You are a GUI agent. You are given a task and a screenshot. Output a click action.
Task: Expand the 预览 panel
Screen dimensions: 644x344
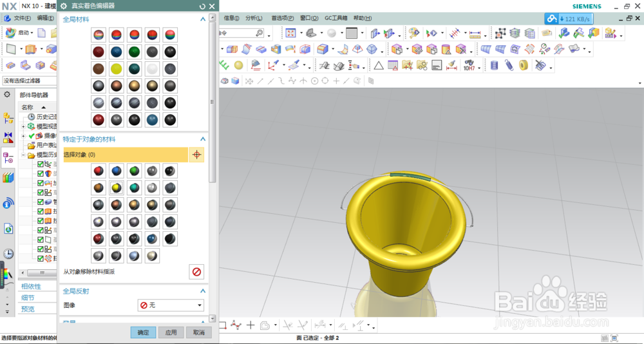(28, 309)
